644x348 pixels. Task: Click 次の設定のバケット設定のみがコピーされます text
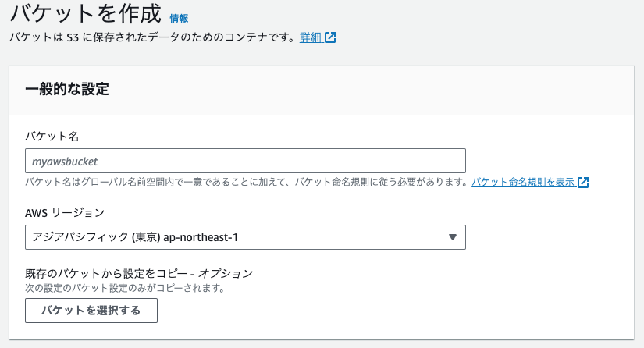(125, 288)
